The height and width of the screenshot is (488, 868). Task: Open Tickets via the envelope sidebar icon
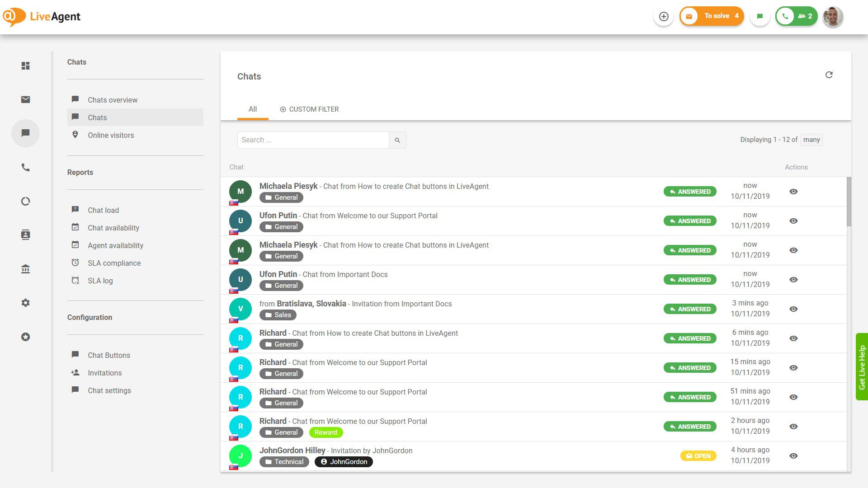25,99
